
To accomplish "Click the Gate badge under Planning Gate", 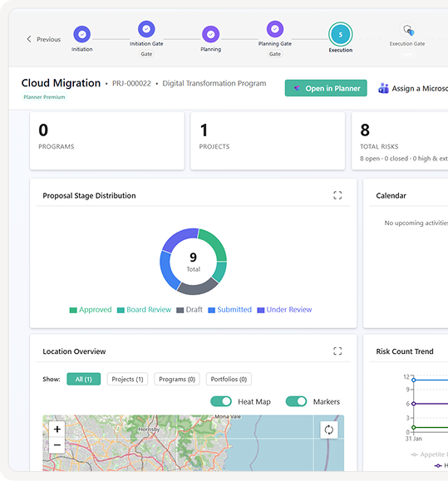I will [275, 54].
